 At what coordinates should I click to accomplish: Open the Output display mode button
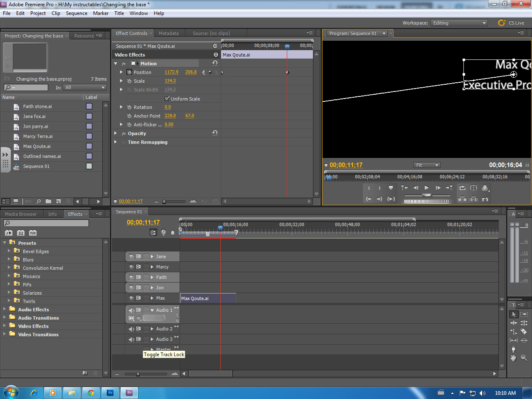(485, 188)
